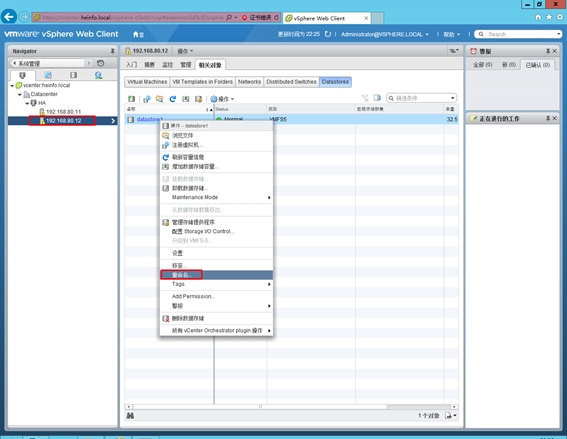The image size is (567, 439).
Task: Show All (0) alarms tab
Action: [483, 65]
